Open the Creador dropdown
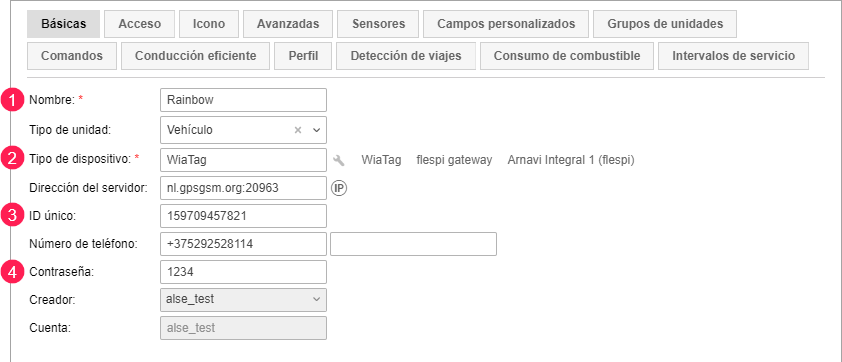The width and height of the screenshot is (842, 362). coord(243,300)
